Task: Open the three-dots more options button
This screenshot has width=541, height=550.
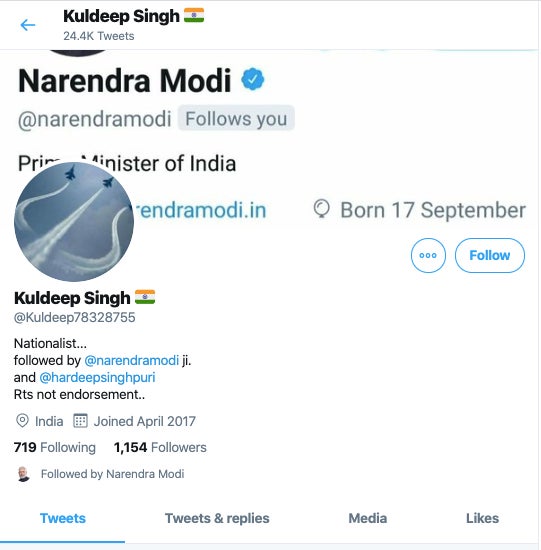Action: 428,255
